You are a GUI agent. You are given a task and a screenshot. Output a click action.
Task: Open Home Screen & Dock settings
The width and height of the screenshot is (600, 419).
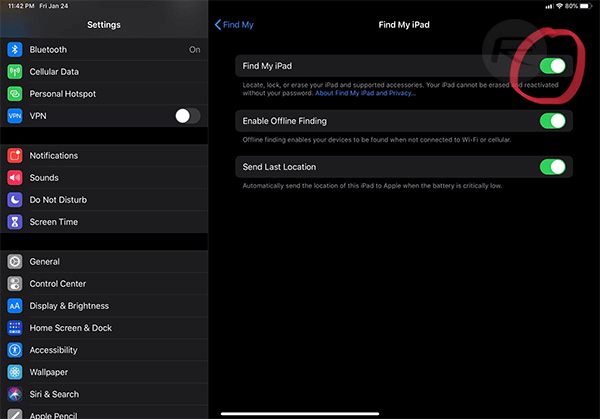[x=104, y=328]
